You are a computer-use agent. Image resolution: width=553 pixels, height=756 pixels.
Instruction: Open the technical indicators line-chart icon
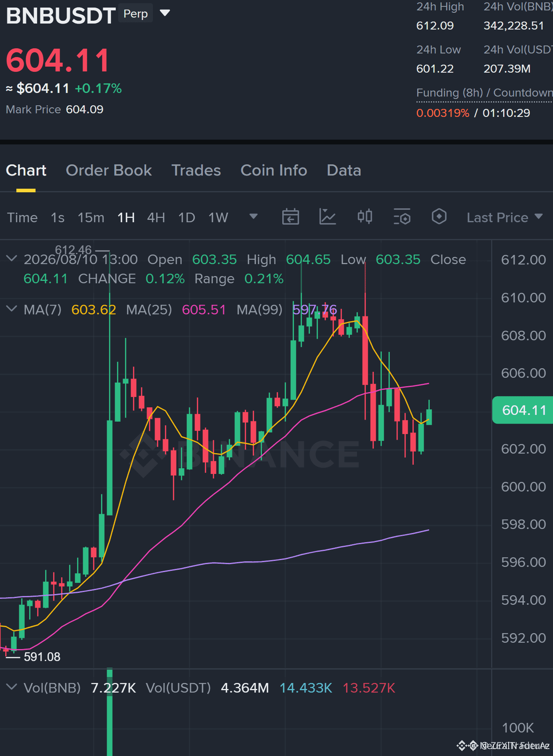pyautogui.click(x=327, y=217)
